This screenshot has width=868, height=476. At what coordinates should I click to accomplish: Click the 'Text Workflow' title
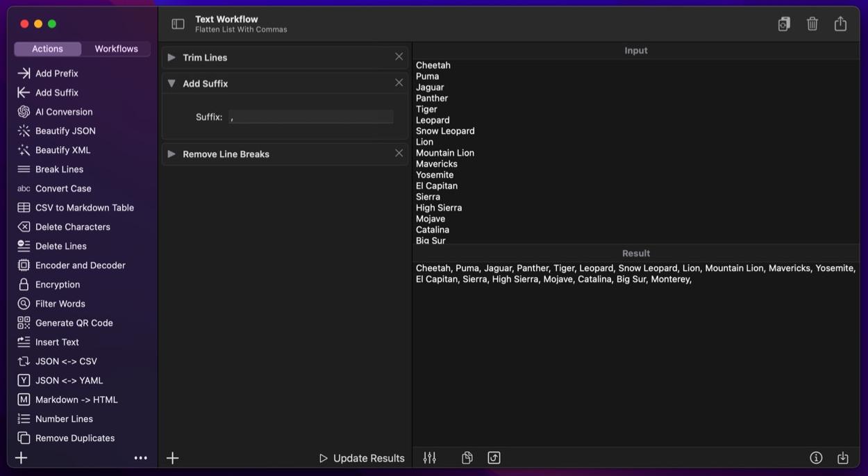coord(226,19)
